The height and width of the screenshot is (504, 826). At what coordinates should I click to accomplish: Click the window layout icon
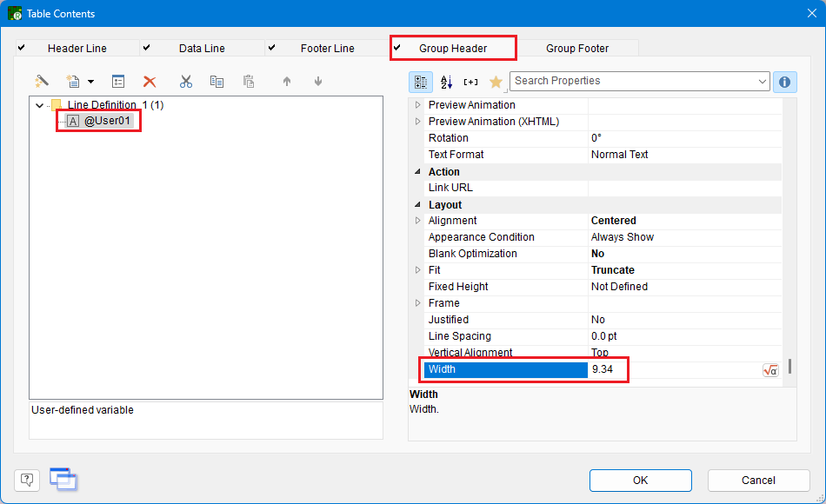[x=63, y=479]
